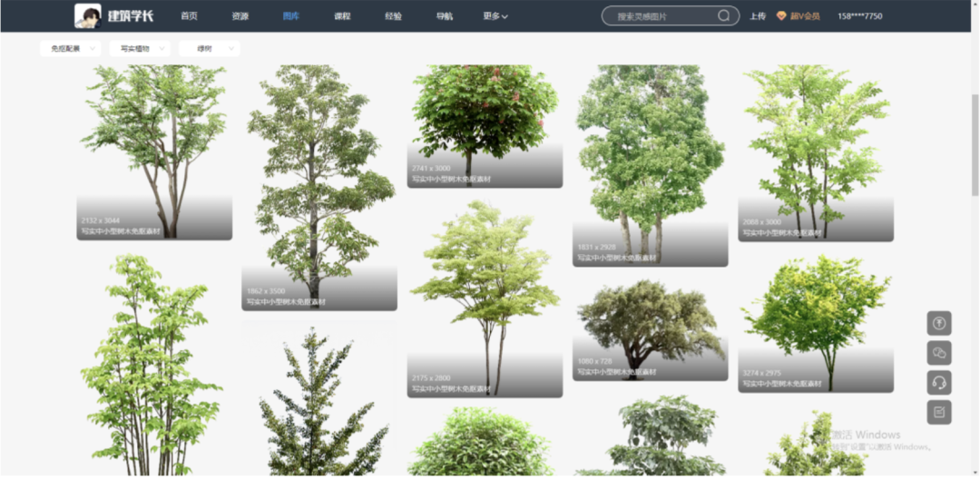Click the search magnifier icon
The width and height of the screenshot is (980, 478).
[723, 16]
